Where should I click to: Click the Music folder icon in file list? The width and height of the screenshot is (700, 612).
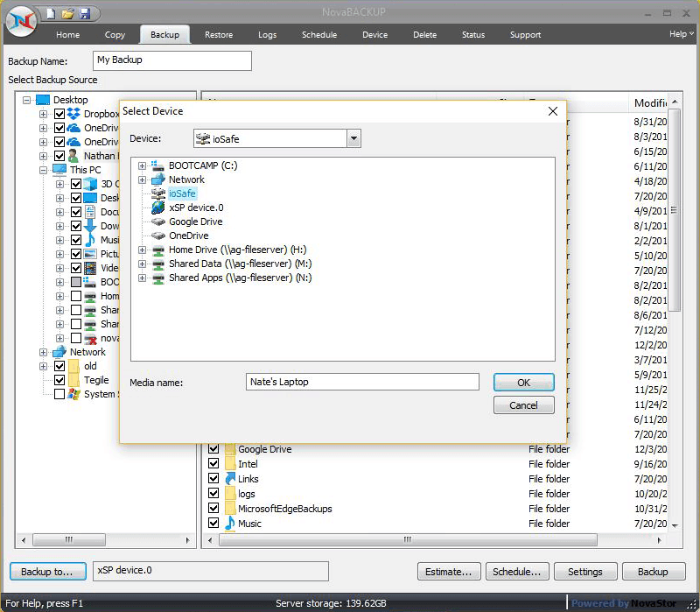coord(230,523)
